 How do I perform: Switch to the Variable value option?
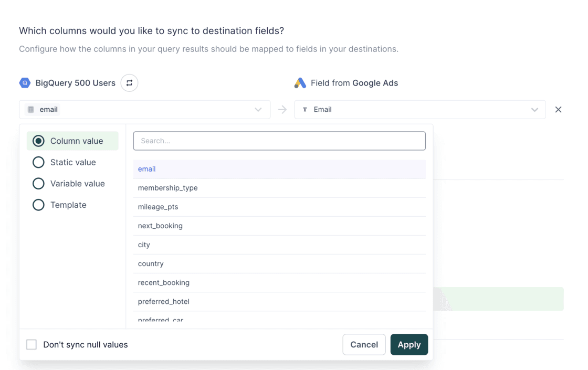pyautogui.click(x=38, y=183)
